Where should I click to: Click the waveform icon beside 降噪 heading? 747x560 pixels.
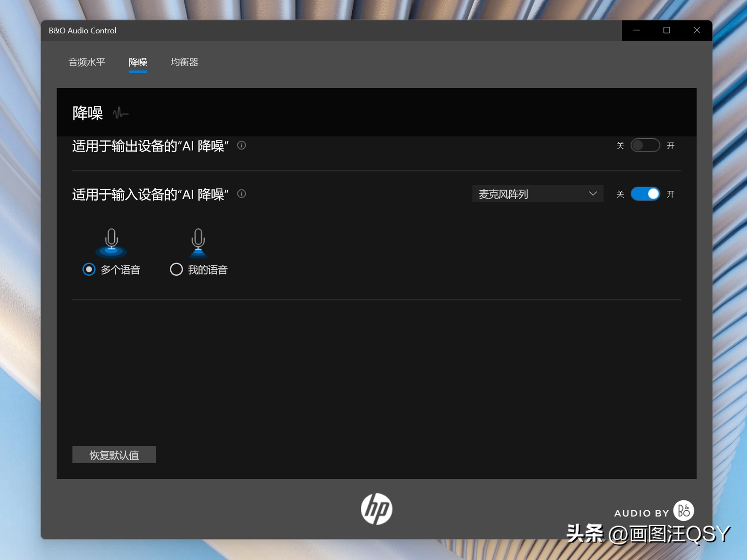[x=120, y=113]
